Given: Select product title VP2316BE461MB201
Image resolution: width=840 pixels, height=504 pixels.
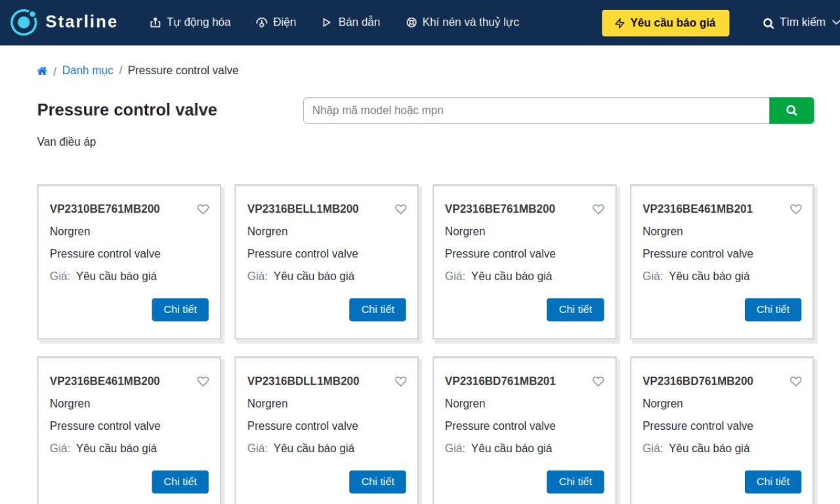Looking at the screenshot, I should (698, 209).
